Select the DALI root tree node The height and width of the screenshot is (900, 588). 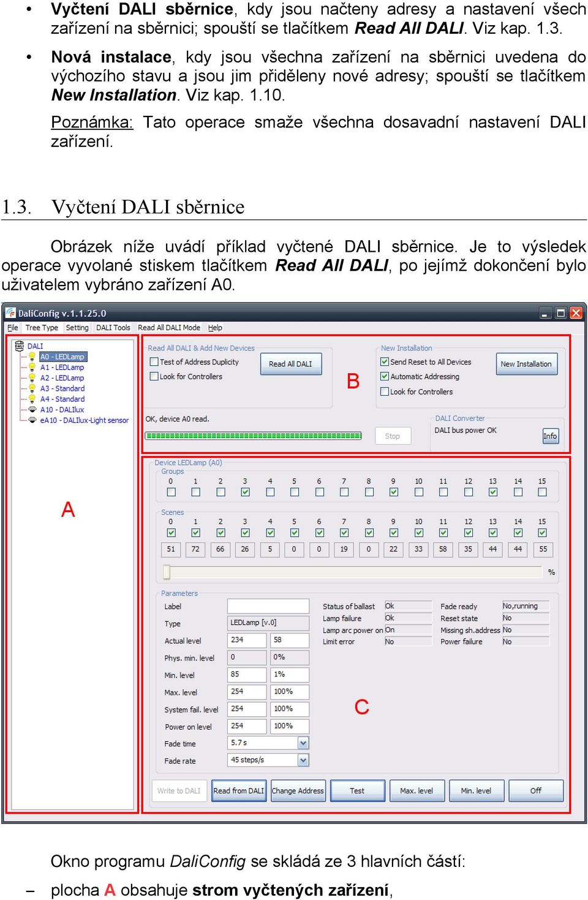(x=35, y=346)
